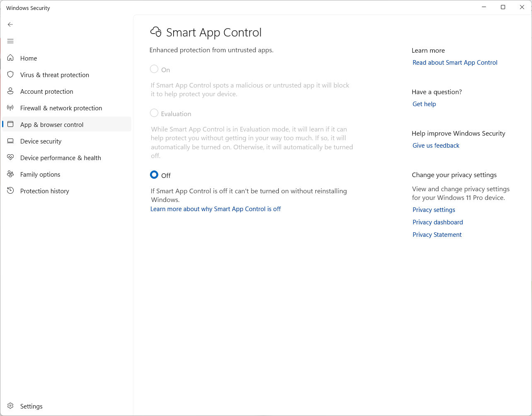Image resolution: width=532 pixels, height=416 pixels.
Task: Click the Account protection person icon
Action: [x=10, y=91]
